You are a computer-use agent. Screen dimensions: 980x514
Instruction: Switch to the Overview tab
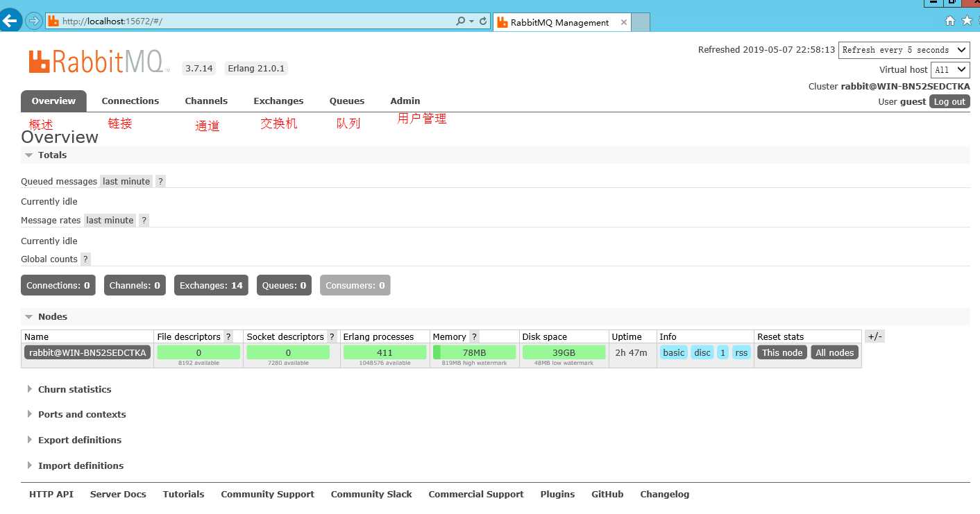point(53,101)
